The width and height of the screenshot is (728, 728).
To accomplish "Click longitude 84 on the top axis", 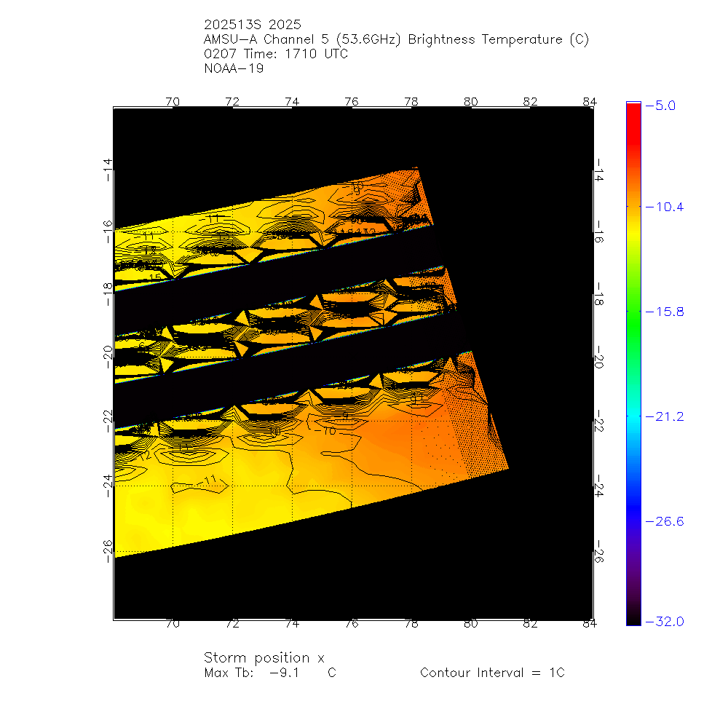I will (590, 102).
